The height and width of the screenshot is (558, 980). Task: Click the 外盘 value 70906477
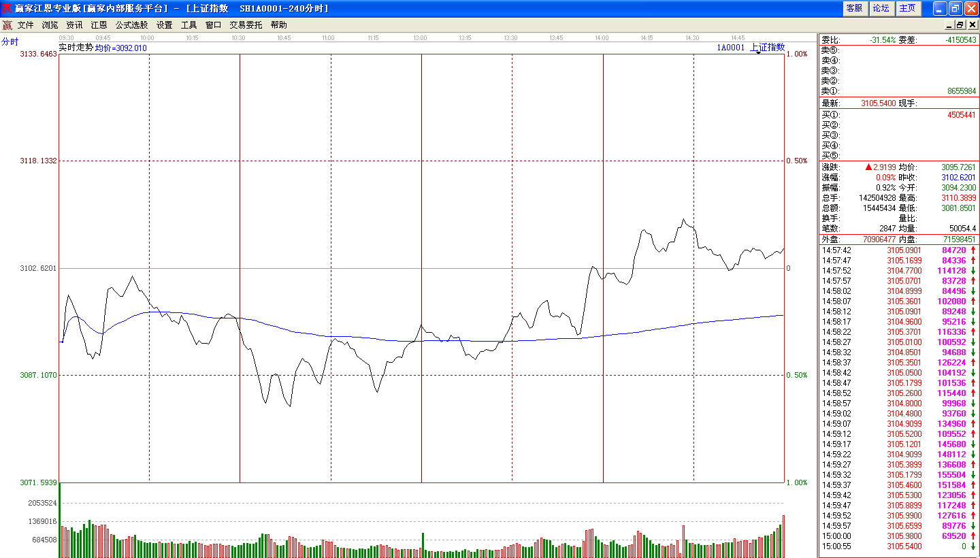pos(879,240)
